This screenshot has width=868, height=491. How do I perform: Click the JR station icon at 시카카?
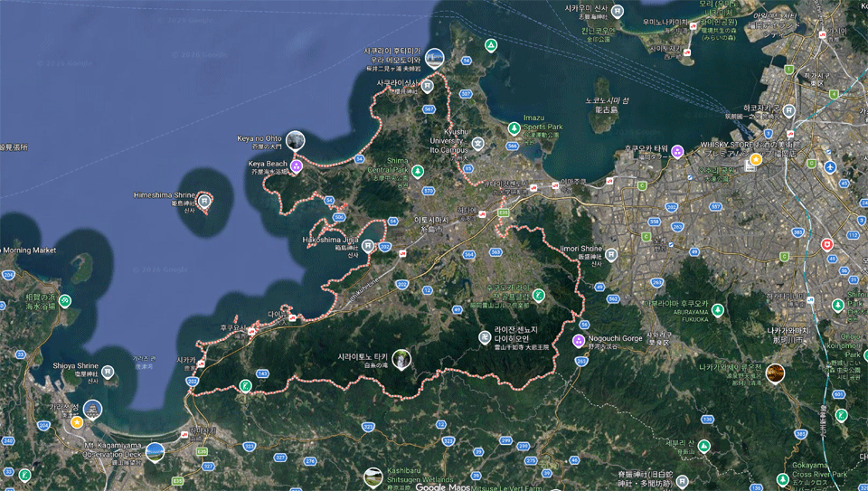pos(202,364)
